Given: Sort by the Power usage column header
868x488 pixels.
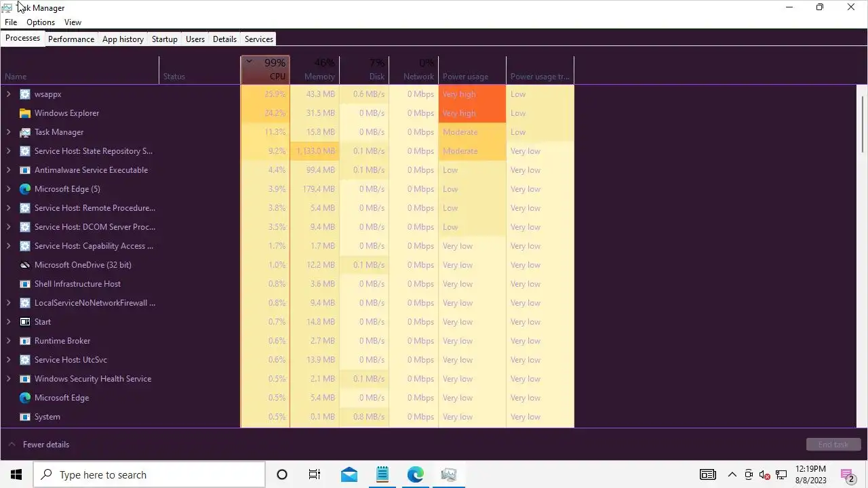Looking at the screenshot, I should (x=472, y=70).
